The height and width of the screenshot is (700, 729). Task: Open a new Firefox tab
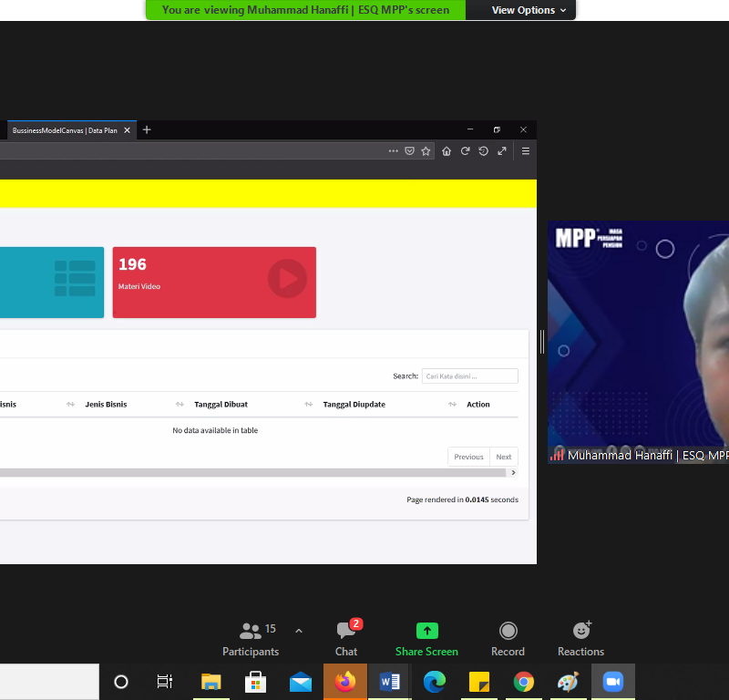147,130
